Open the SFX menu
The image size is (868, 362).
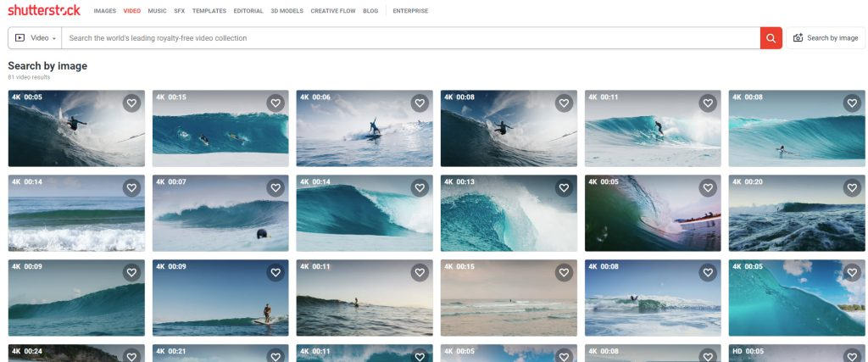click(x=180, y=11)
